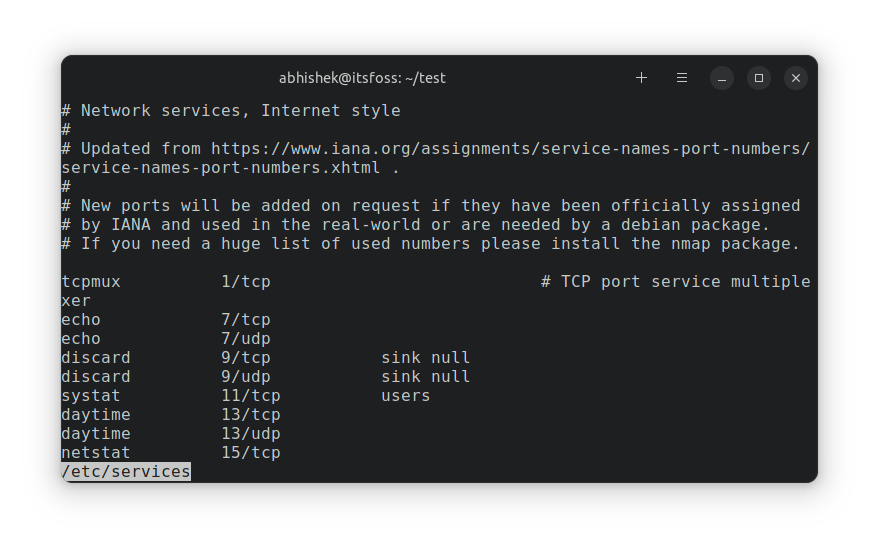The width and height of the screenshot is (879, 550).
Task: Click the 'Network services, Internet style' comment line
Action: pos(240,110)
